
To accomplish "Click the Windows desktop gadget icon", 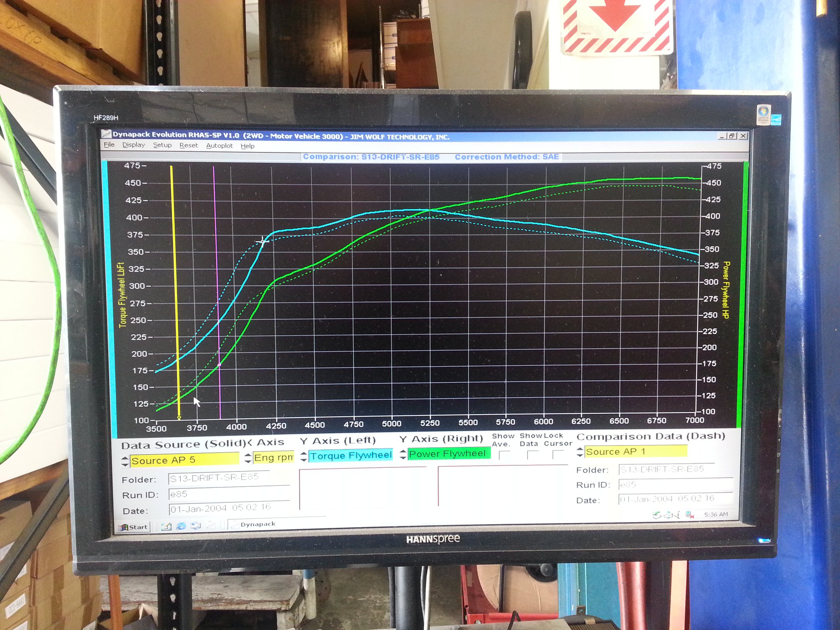I will tap(763, 114).
